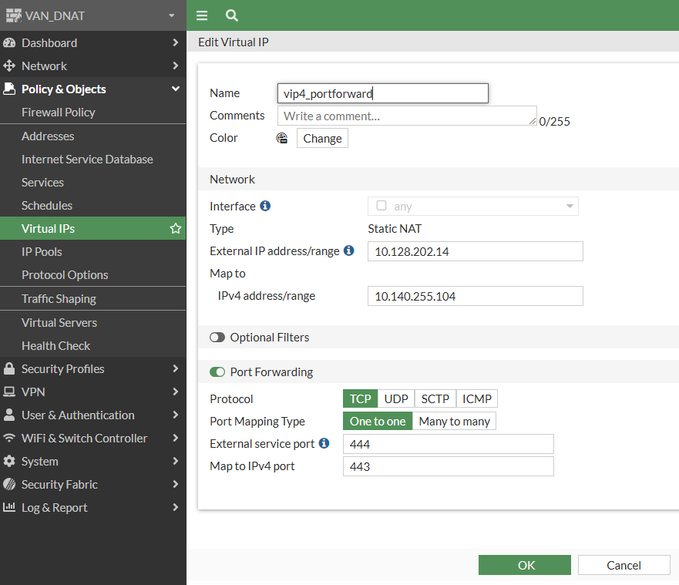
Task: Click the Policy & Objects icon
Action: pyautogui.click(x=9, y=89)
